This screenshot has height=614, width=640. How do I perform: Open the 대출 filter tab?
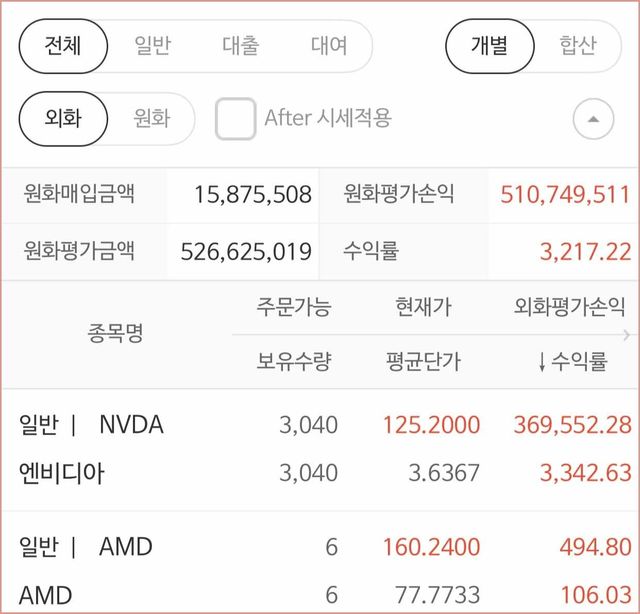tap(240, 46)
